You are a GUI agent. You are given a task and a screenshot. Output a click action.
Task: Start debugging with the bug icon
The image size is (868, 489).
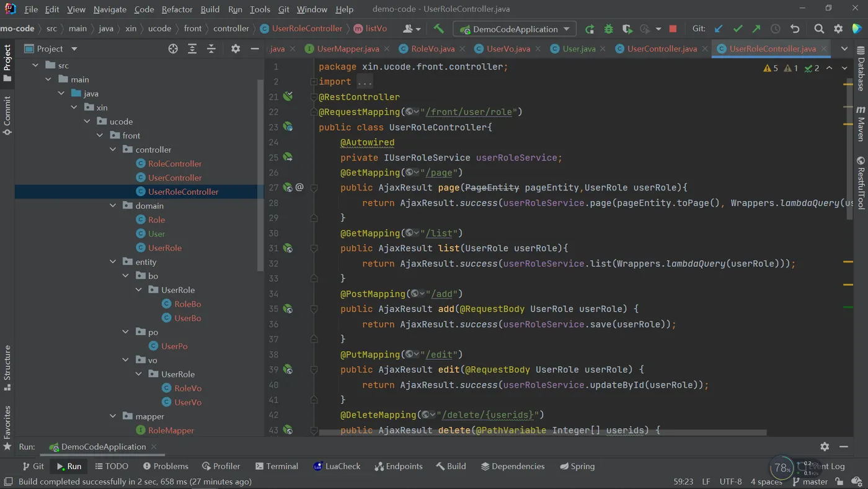click(608, 29)
